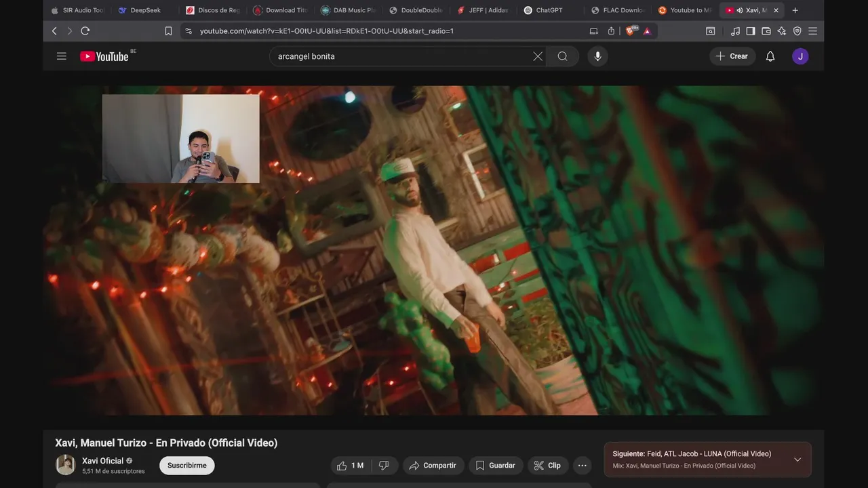Viewport: 868px width, 488px height.
Task: Click the install app icon in address bar
Action: 594,31
